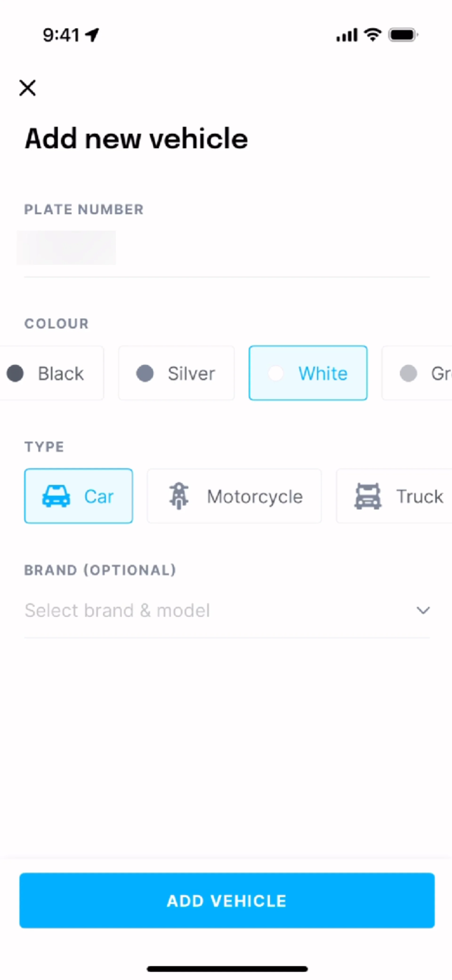Tap the battery status icon
The width and height of the screenshot is (452, 980).
[403, 35]
